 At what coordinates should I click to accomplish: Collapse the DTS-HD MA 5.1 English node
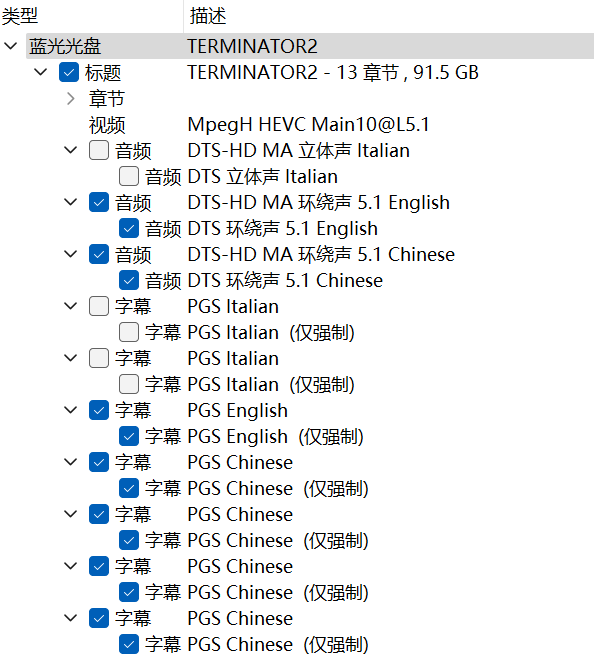click(x=70, y=202)
